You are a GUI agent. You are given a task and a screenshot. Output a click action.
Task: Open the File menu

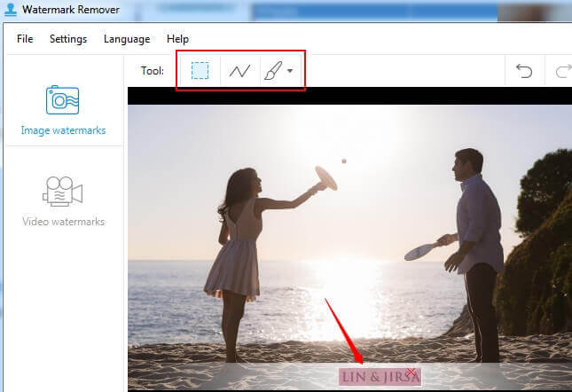(x=25, y=39)
